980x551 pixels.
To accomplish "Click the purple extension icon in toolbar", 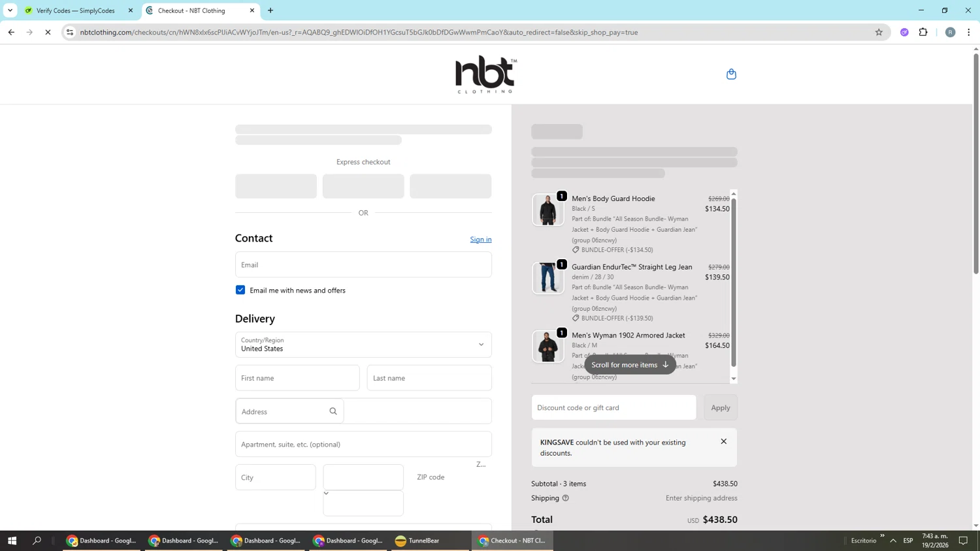I will [x=904, y=32].
